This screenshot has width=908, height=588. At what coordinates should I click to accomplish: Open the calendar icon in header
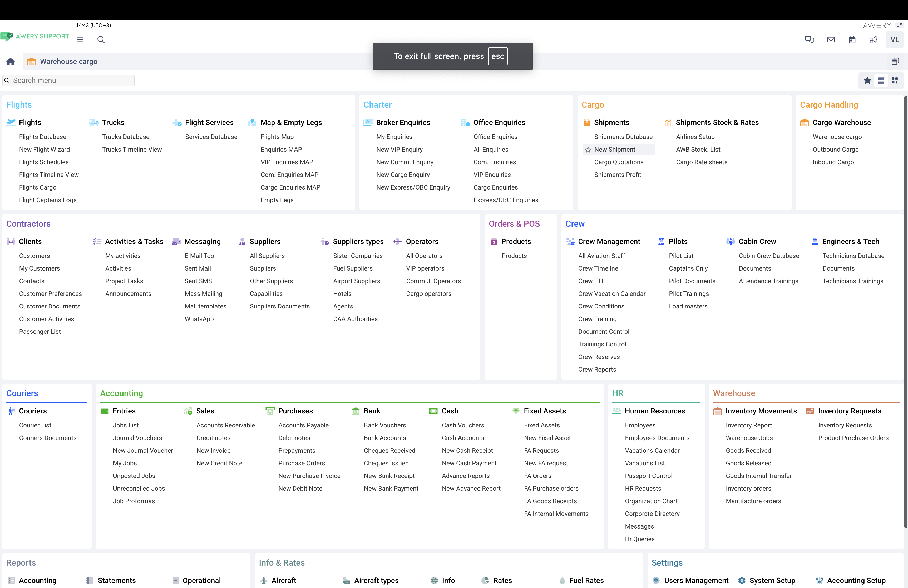point(852,40)
